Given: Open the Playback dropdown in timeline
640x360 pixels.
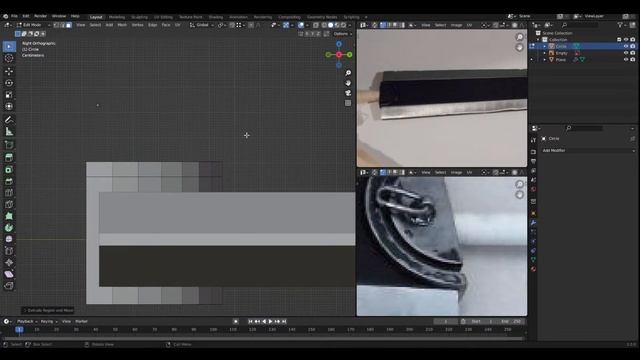Looking at the screenshot, I should pos(27,322).
